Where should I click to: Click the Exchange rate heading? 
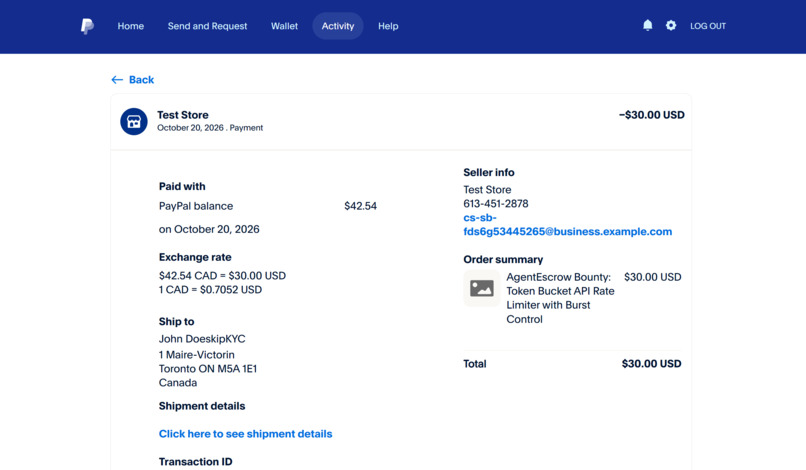point(195,257)
